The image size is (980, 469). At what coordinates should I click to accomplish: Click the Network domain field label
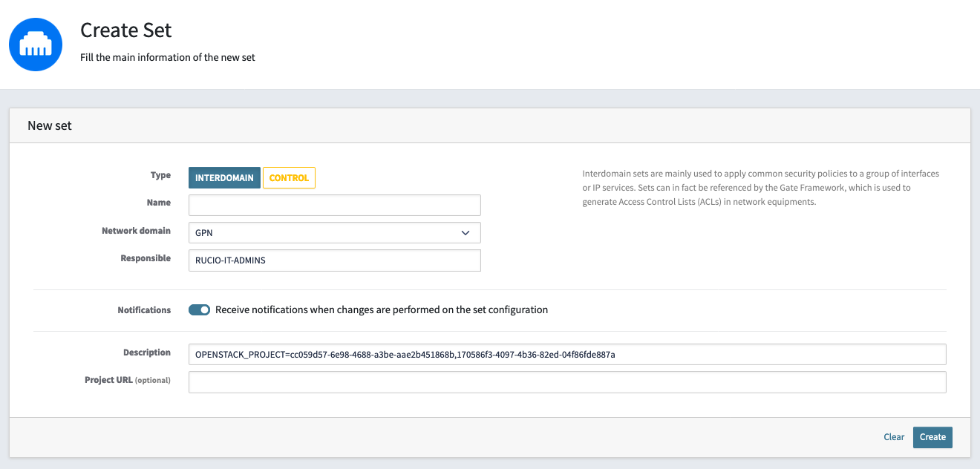click(x=136, y=231)
